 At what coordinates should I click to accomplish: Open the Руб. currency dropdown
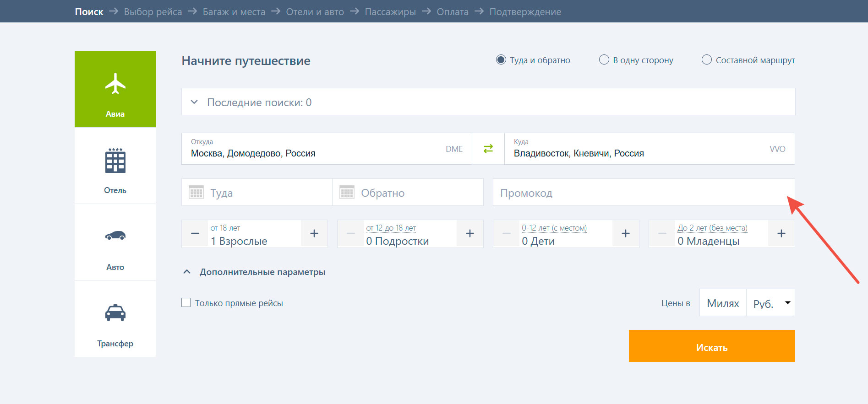[771, 302]
